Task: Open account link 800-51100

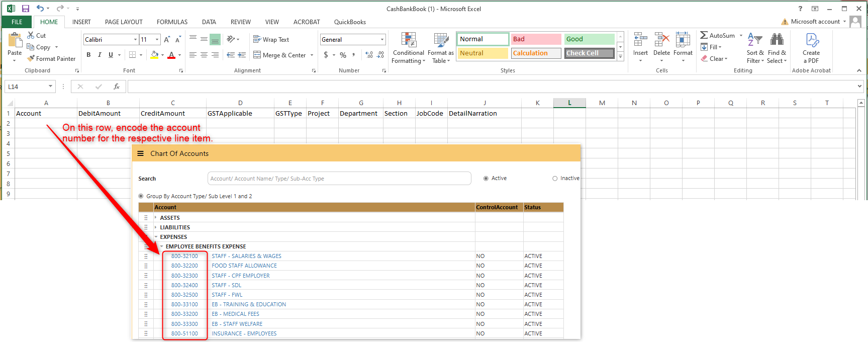Action: (x=184, y=333)
